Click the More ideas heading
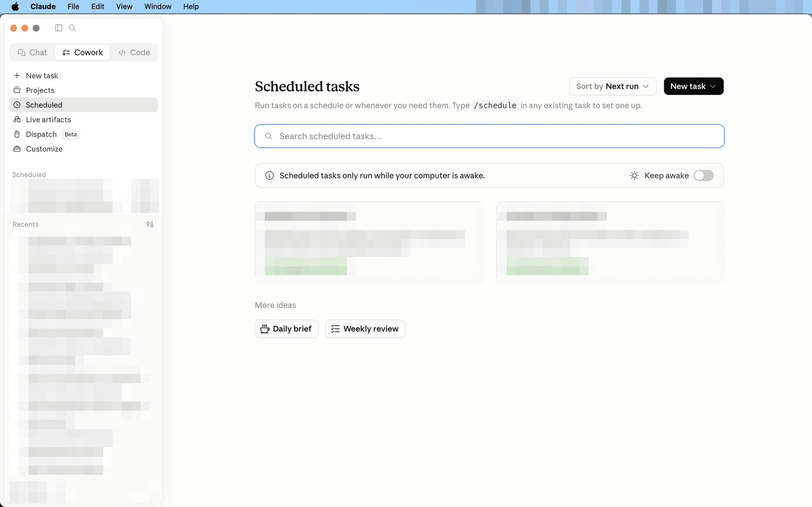 coord(275,305)
